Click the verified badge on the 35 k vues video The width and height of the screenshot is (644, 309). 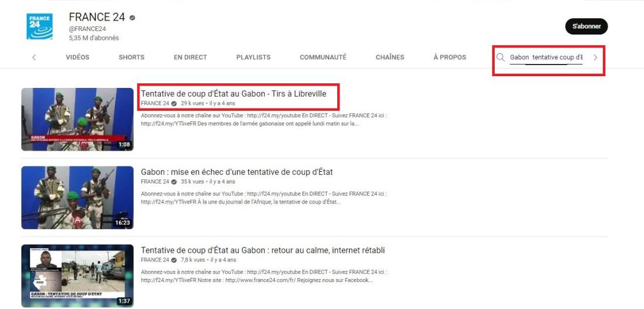coord(174,181)
